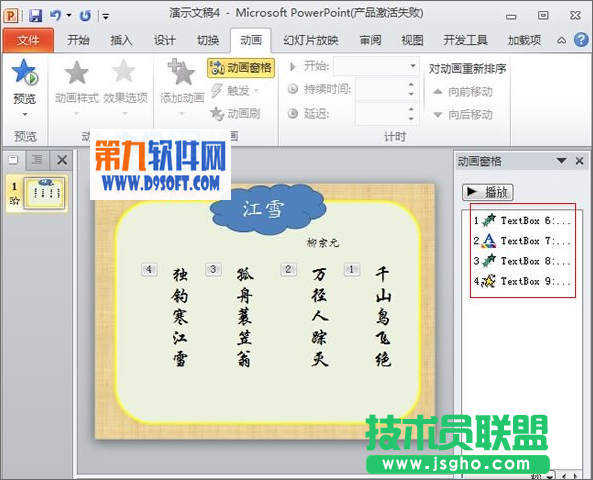
Task: Select animation 3 TextBox 8
Action: (523, 261)
